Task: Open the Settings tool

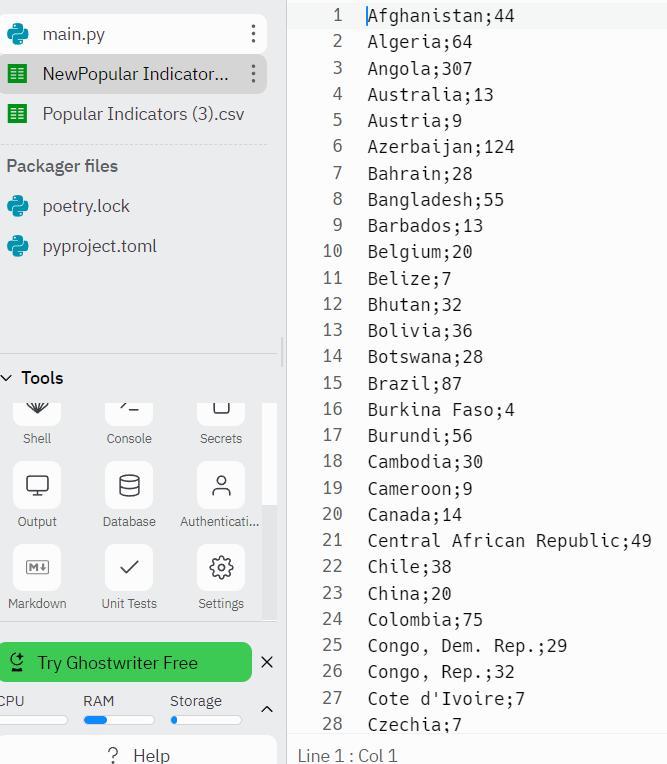Action: coord(221,577)
